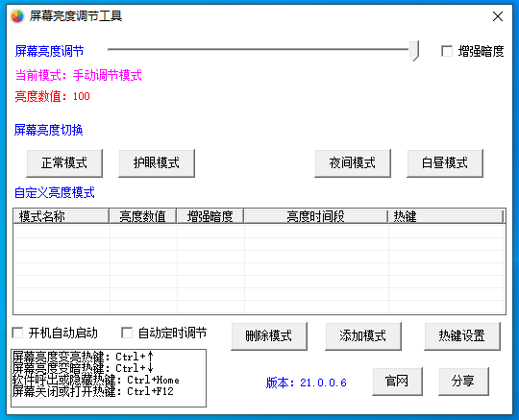Click the 版本: 21.0.0.6 text
The height and width of the screenshot is (420, 519).
click(307, 383)
